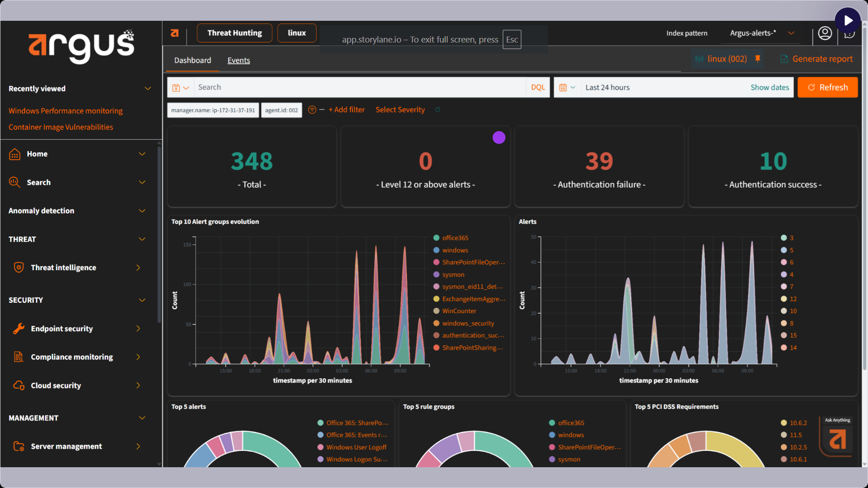Click the 10.6.2 PCI DSS legend color dot

(784, 423)
